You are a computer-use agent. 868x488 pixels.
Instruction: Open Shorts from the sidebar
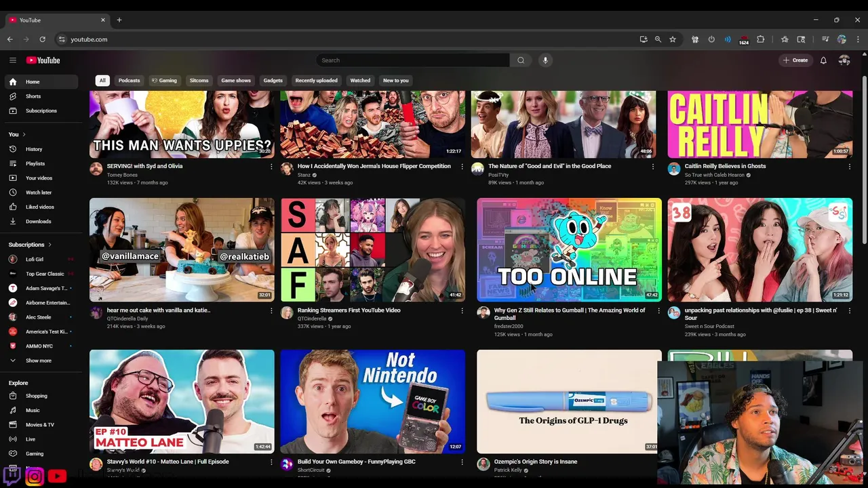tap(41, 96)
